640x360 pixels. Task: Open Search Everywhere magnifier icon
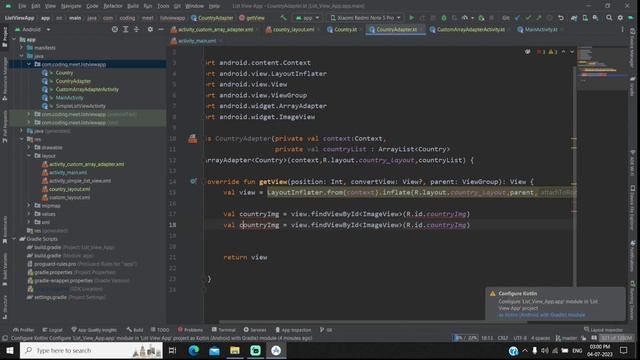609,18
